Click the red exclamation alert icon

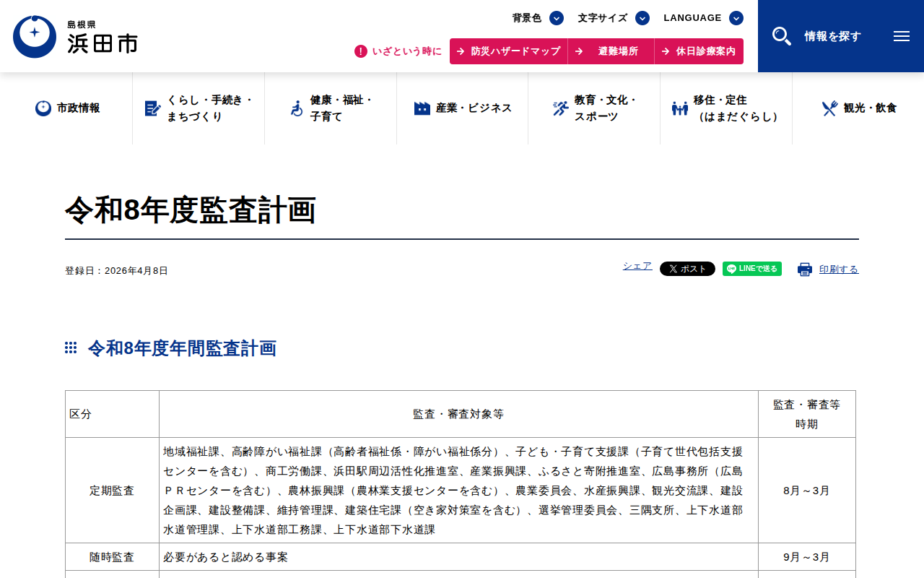(361, 51)
